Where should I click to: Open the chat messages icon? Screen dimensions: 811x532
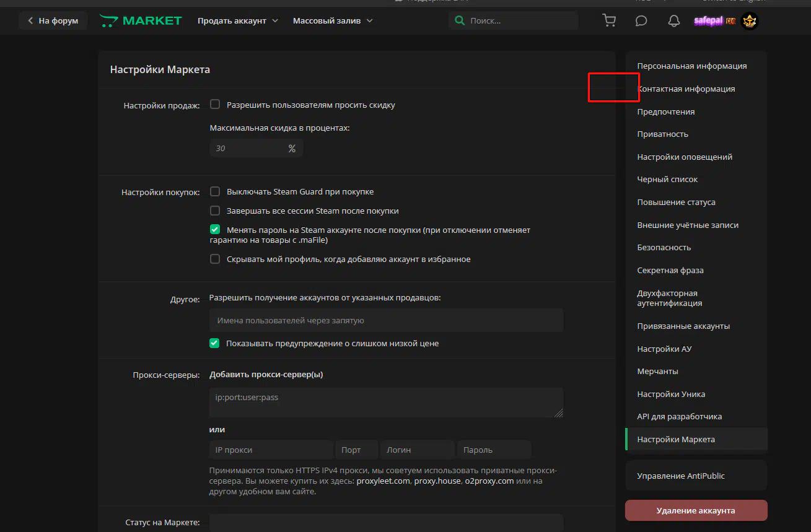point(641,20)
